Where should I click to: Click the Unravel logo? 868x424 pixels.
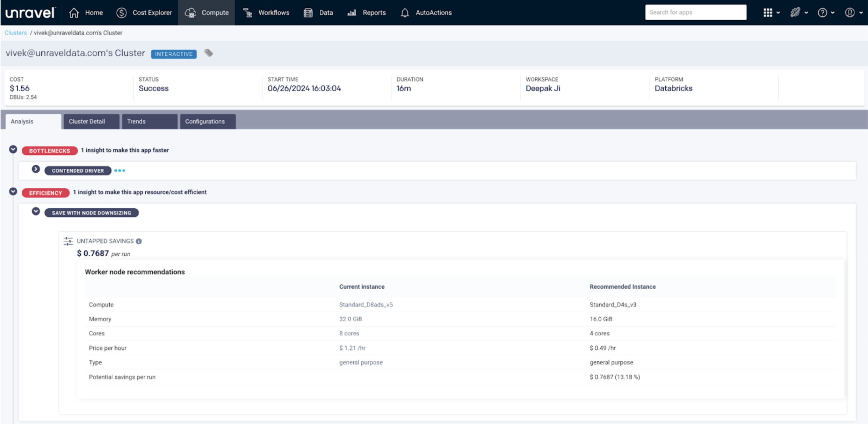(30, 13)
